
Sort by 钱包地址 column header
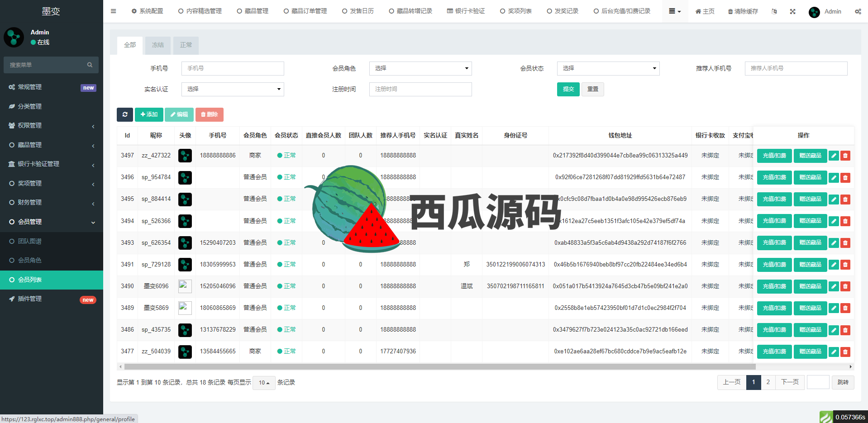[620, 135]
